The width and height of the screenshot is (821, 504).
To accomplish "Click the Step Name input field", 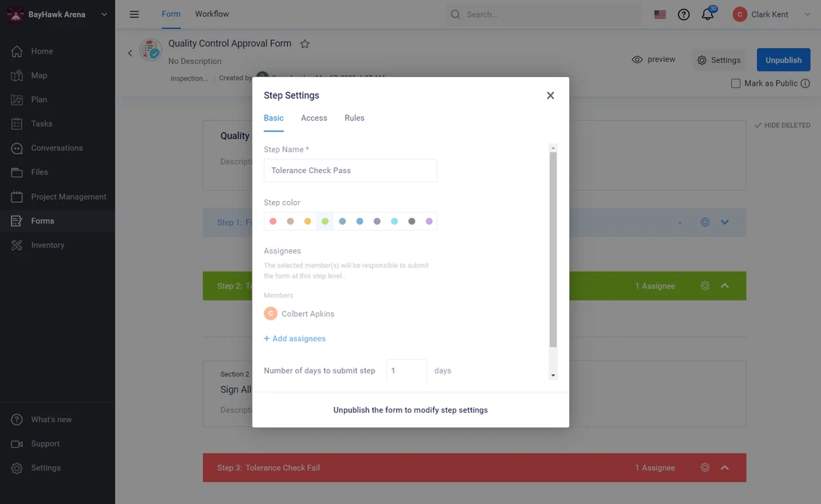I will click(x=350, y=171).
